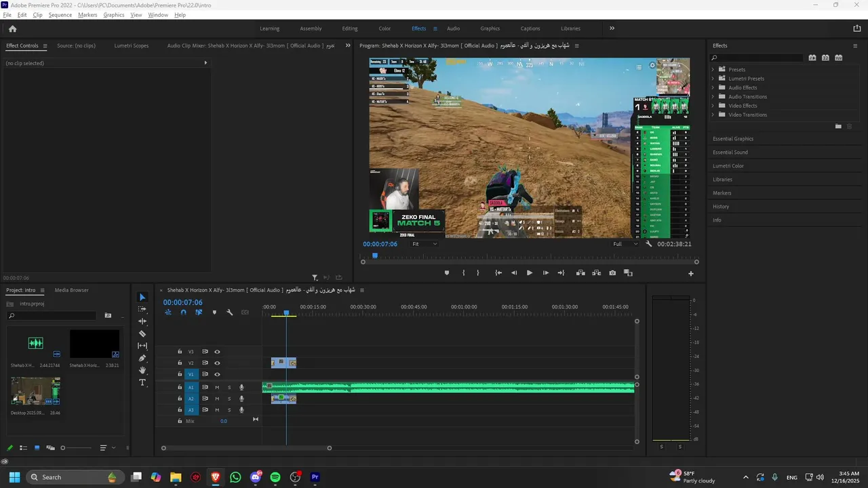868x488 pixels.
Task: Select the Ripple Edit tool
Action: (x=142, y=321)
